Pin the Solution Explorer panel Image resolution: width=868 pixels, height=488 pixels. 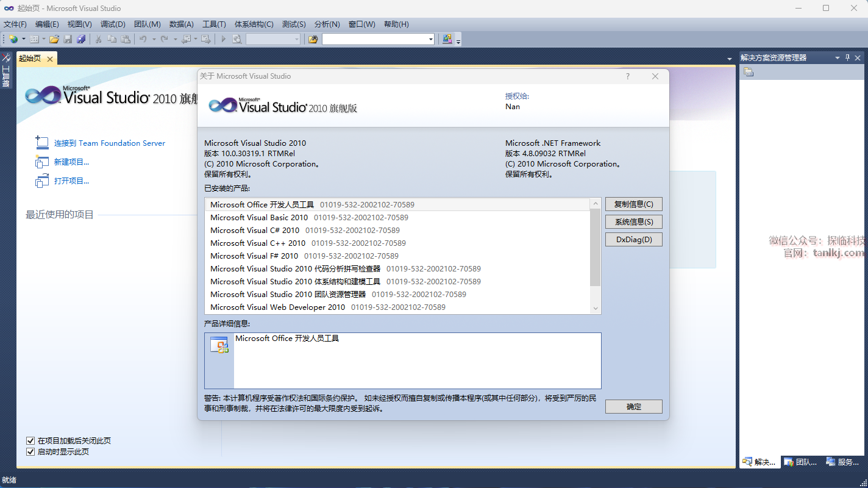coord(847,57)
